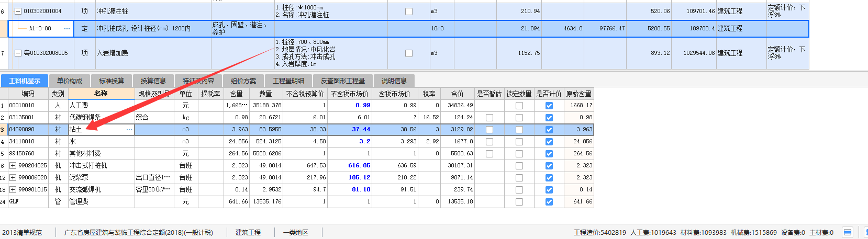Select the 其他材料费 name cell
The image size is (868, 239).
[101, 154]
